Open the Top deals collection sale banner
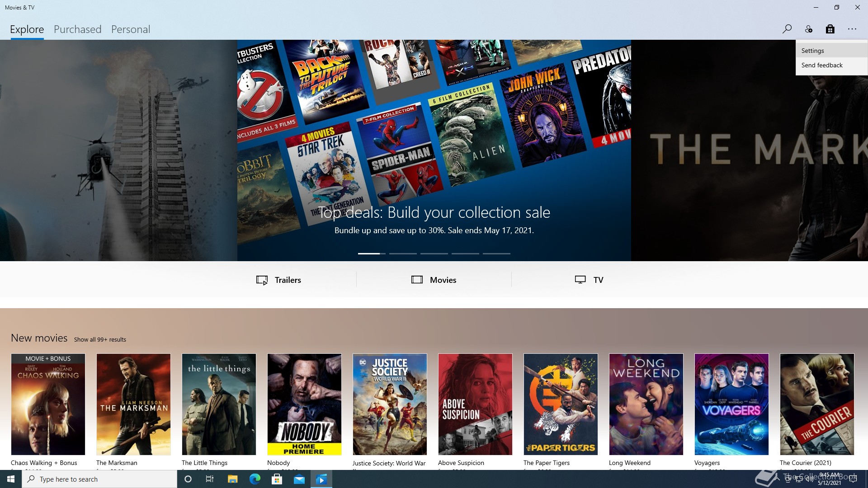The image size is (868, 488). 434,150
